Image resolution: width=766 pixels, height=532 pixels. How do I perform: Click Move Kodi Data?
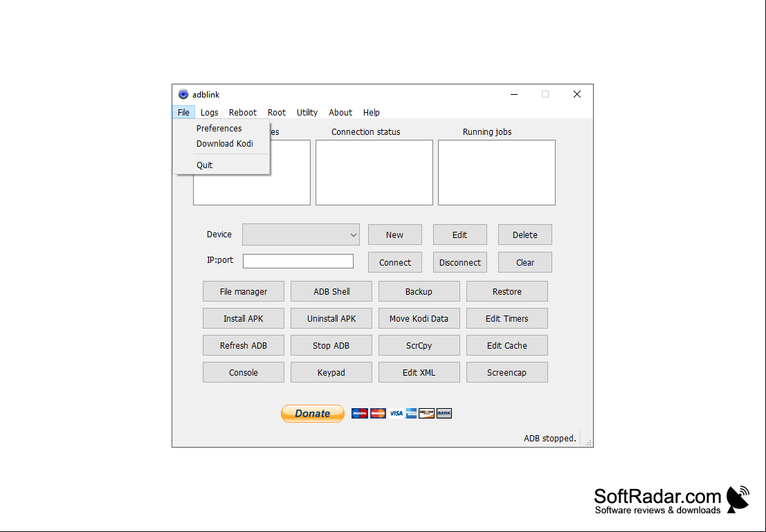pyautogui.click(x=419, y=318)
